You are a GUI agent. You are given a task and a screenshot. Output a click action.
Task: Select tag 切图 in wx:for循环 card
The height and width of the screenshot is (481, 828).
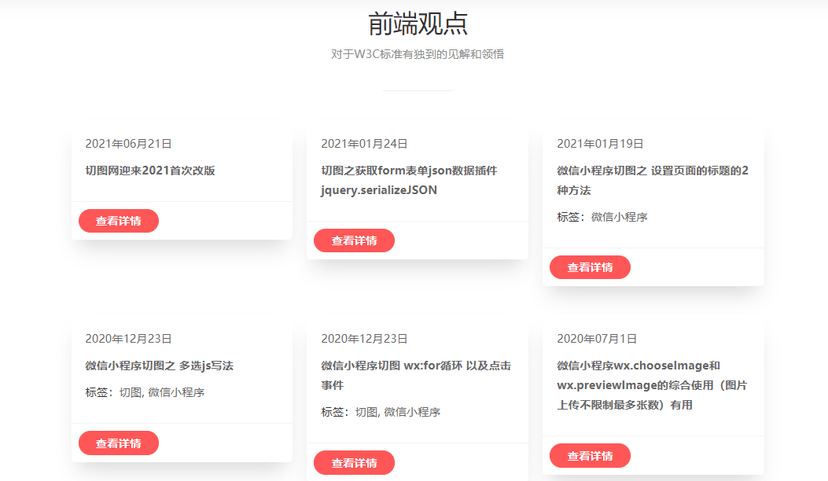[367, 412]
